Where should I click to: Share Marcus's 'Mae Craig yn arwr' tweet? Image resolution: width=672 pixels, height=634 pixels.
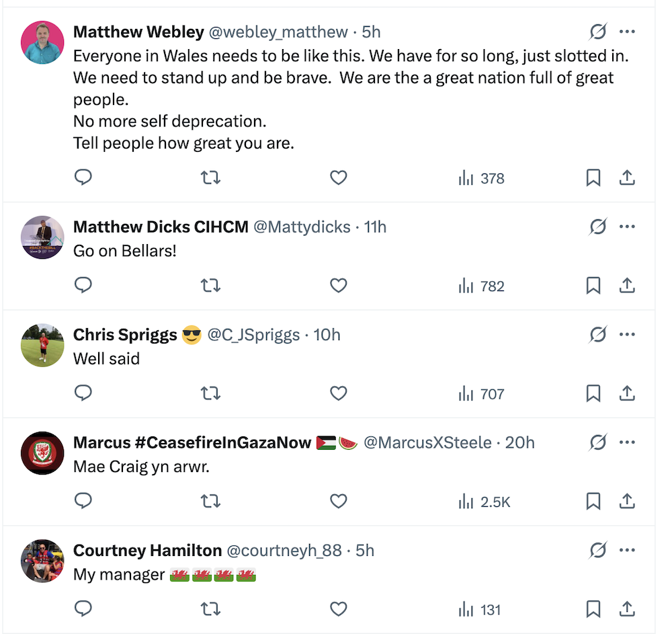tap(626, 501)
